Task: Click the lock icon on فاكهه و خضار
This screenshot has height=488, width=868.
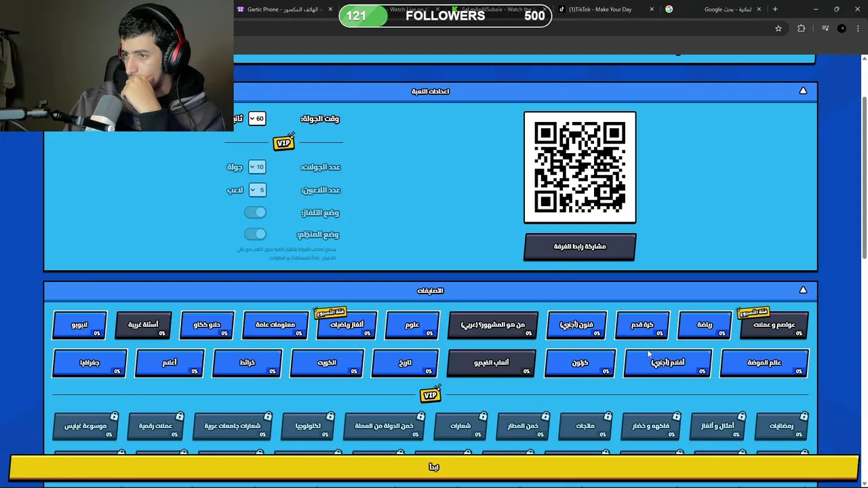Action: (x=676, y=416)
